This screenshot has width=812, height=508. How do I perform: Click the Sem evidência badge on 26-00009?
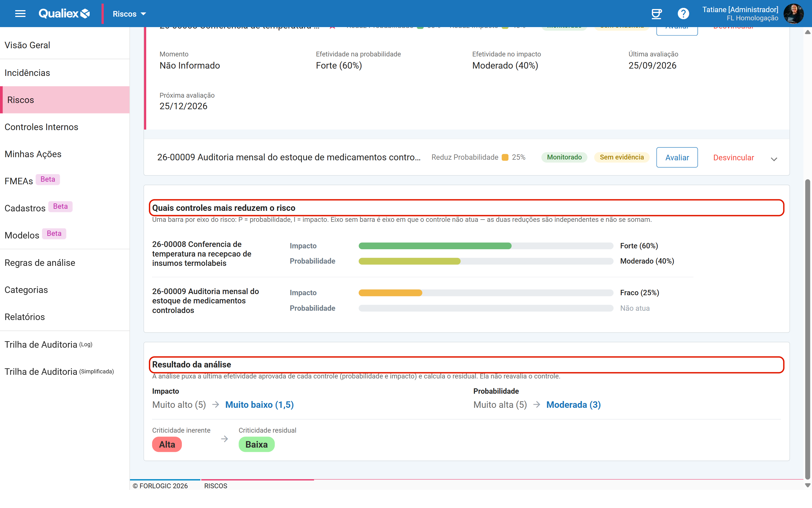pos(621,157)
